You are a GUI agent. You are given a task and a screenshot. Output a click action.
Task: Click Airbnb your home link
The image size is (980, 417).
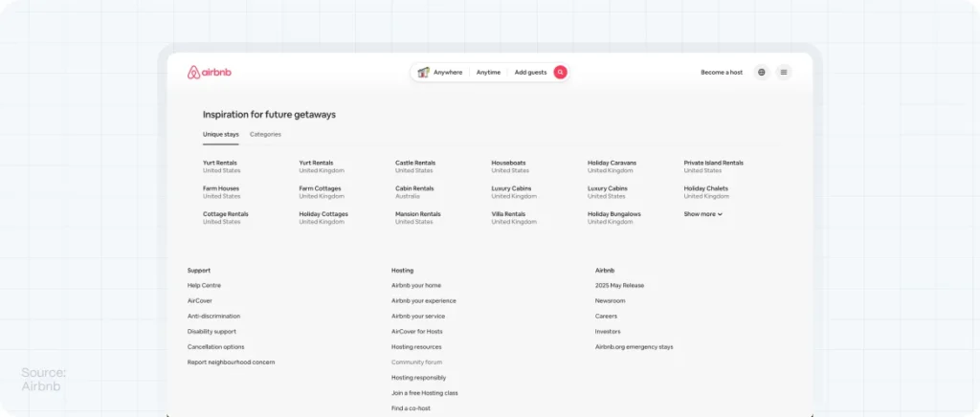pyautogui.click(x=416, y=285)
